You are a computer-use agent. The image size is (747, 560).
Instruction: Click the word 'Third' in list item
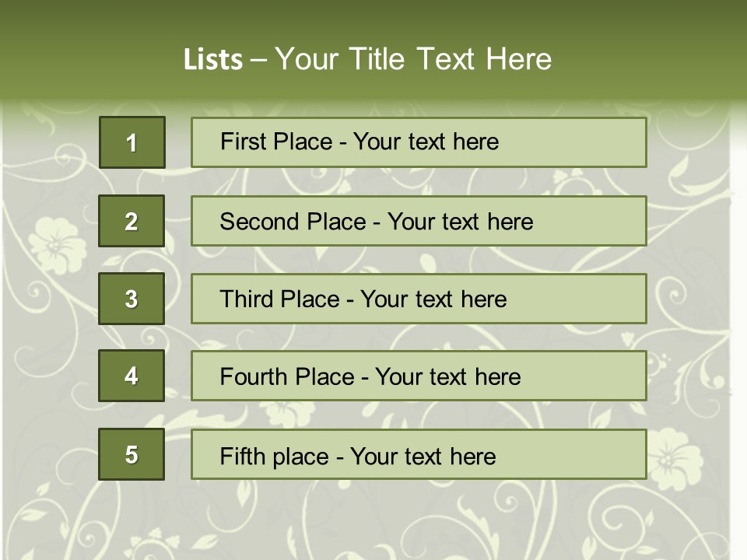click(x=247, y=299)
